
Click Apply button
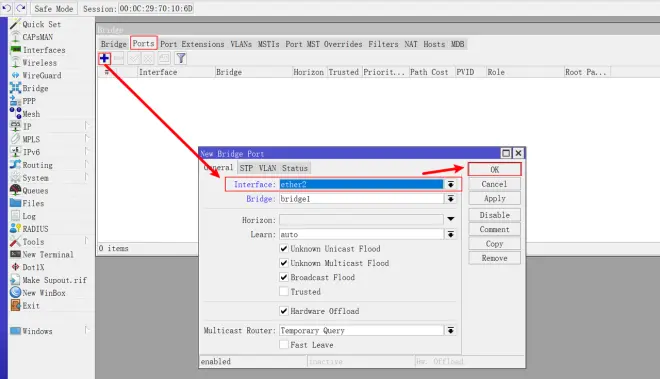coord(494,198)
